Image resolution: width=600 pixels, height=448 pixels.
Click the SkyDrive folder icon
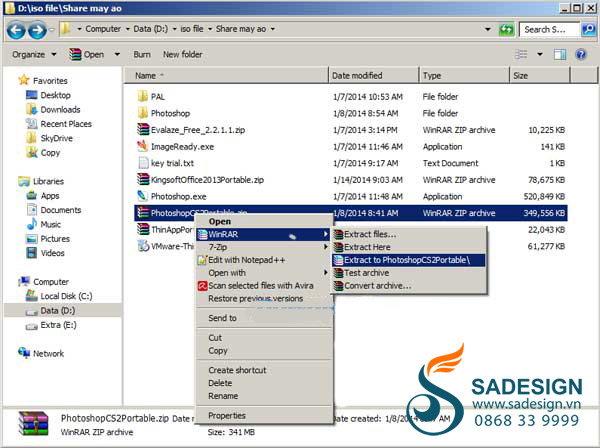tap(31, 138)
